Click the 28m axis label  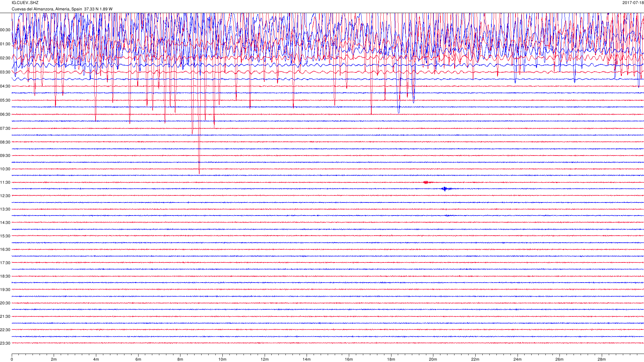point(602,360)
